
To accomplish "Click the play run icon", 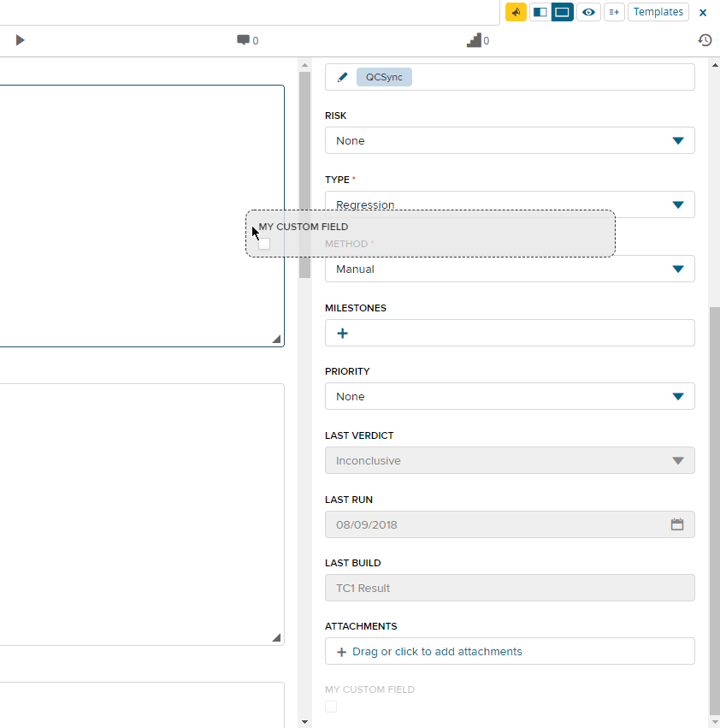I will click(x=21, y=40).
